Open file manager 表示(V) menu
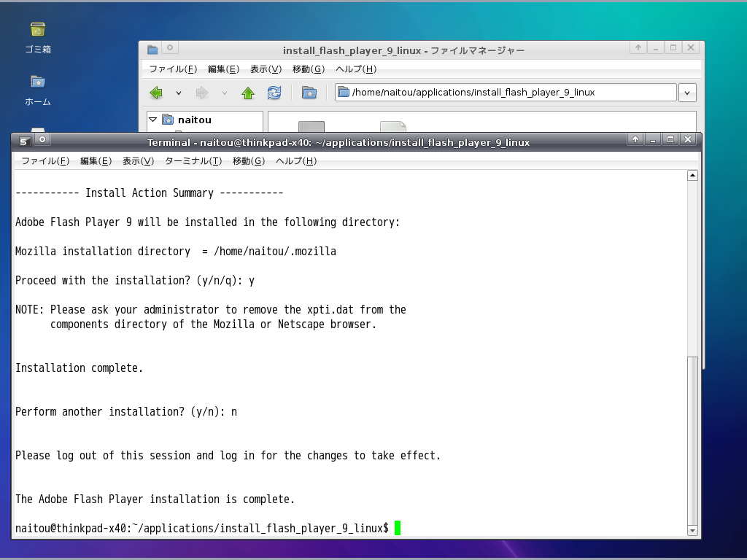The height and width of the screenshot is (560, 747). 266,69
